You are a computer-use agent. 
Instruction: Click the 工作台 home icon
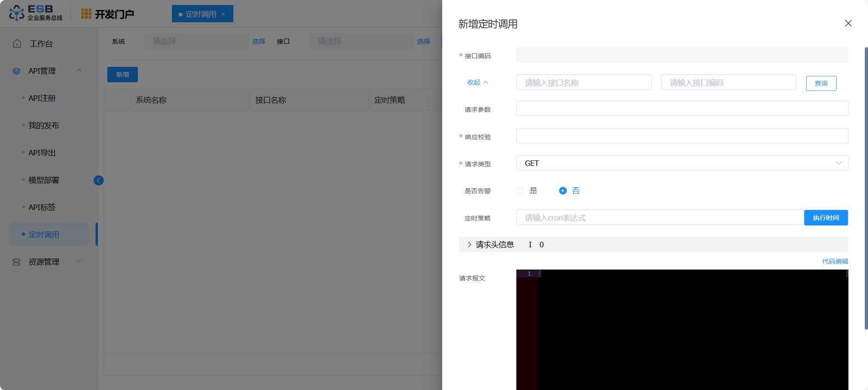tap(17, 44)
